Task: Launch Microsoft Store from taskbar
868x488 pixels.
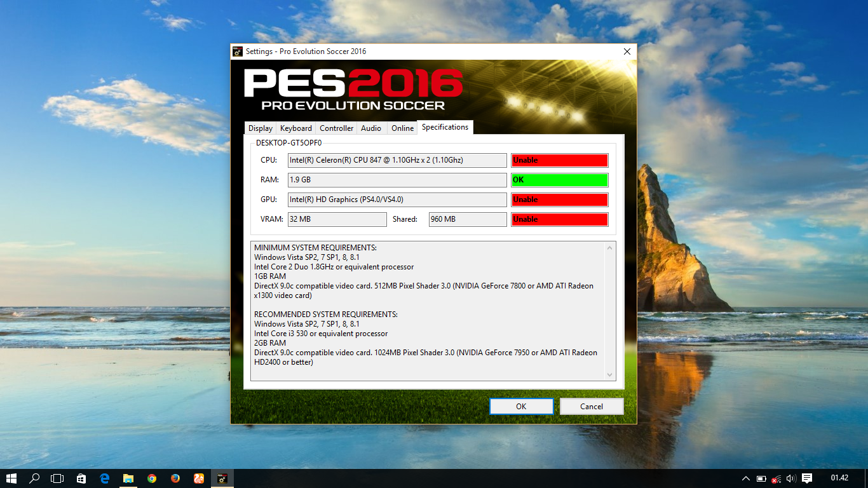Action: [x=81, y=478]
